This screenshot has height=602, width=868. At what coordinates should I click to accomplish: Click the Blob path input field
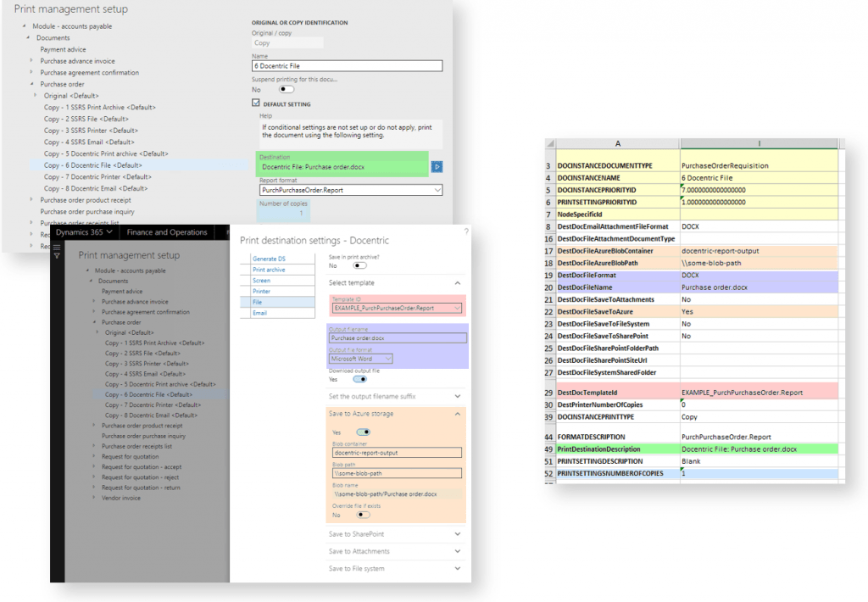point(397,473)
